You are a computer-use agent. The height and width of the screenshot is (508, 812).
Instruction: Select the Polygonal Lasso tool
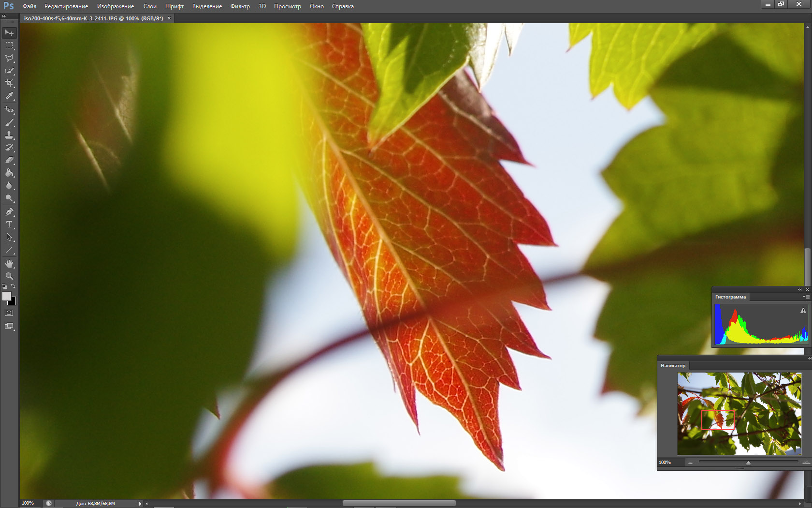click(9, 58)
